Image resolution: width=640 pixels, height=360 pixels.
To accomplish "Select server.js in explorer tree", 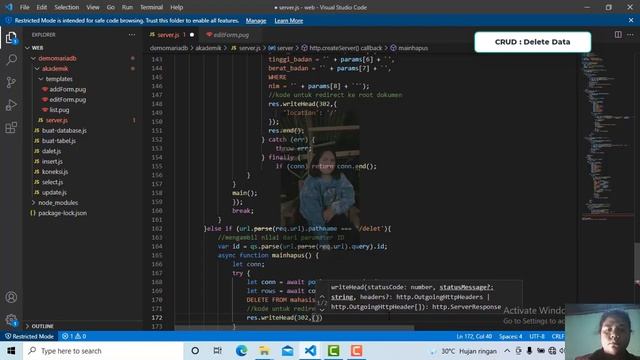I will (x=56, y=120).
